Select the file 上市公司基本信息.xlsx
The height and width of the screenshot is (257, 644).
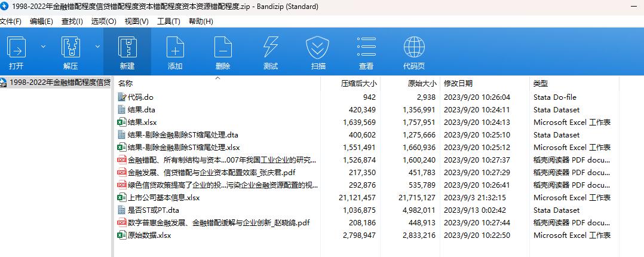[164, 197]
